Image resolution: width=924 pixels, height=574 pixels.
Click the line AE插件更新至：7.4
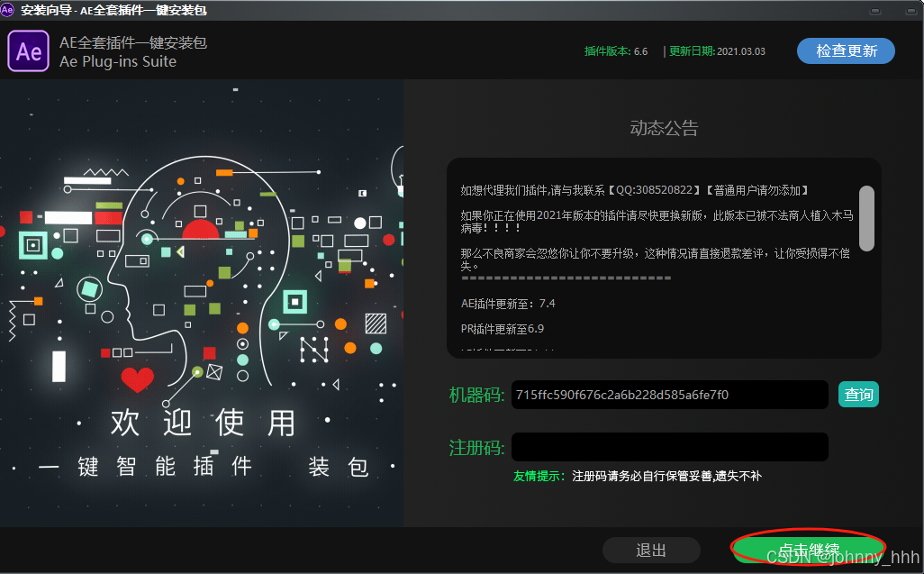[x=508, y=304]
